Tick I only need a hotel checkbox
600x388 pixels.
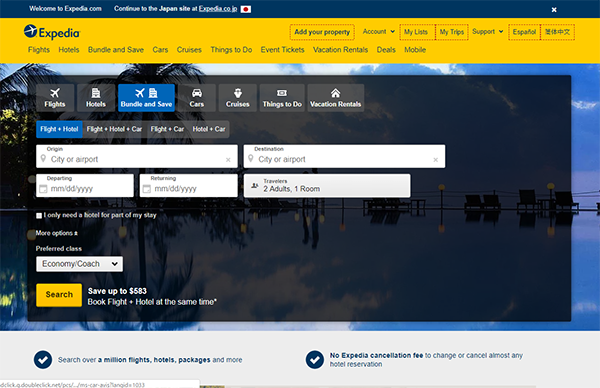coord(39,215)
